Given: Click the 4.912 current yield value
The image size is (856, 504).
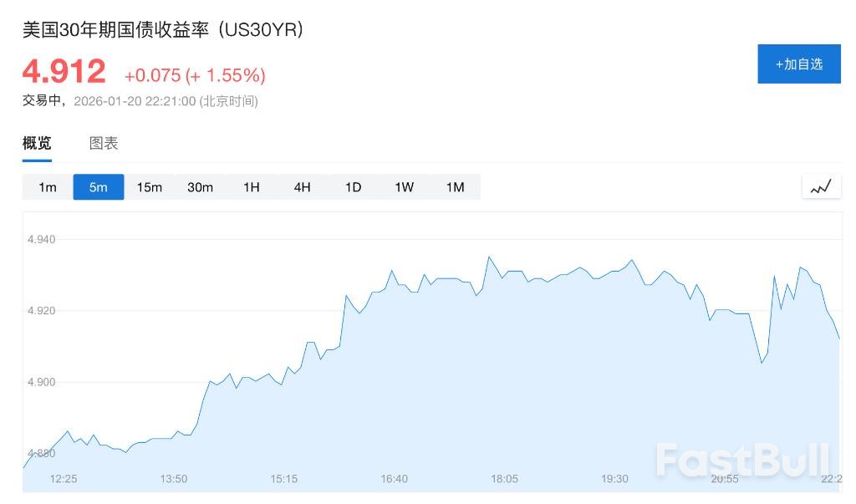Looking at the screenshot, I should pos(64,72).
